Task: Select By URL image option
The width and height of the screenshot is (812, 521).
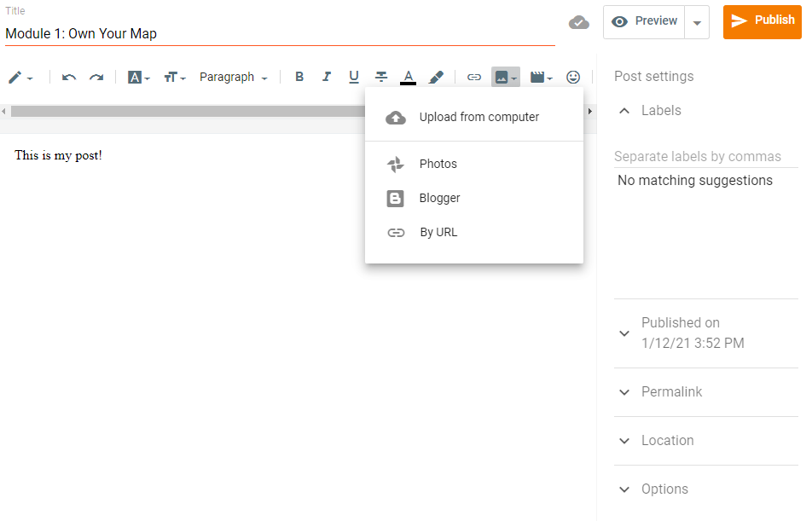Action: (438, 233)
